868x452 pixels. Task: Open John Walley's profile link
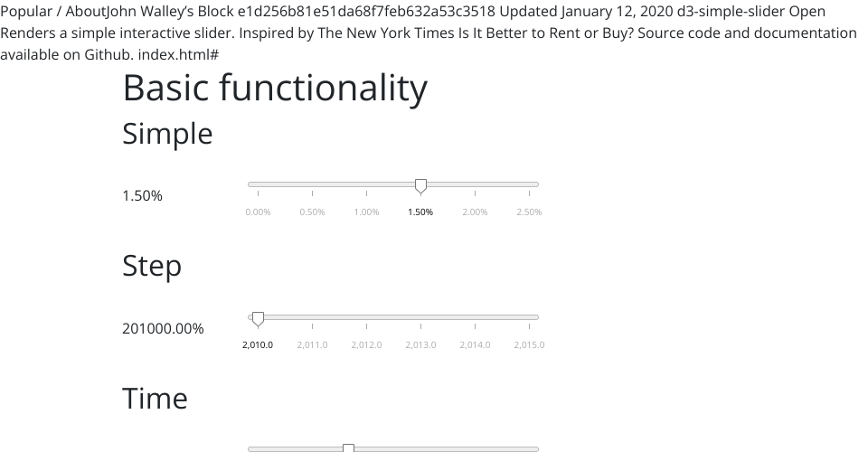tap(161, 12)
